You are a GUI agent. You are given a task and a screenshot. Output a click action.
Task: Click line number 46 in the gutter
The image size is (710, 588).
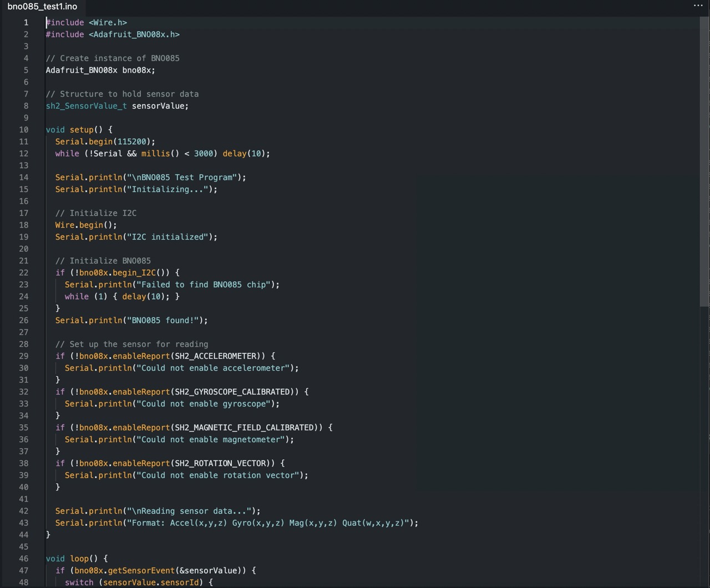tap(24, 559)
